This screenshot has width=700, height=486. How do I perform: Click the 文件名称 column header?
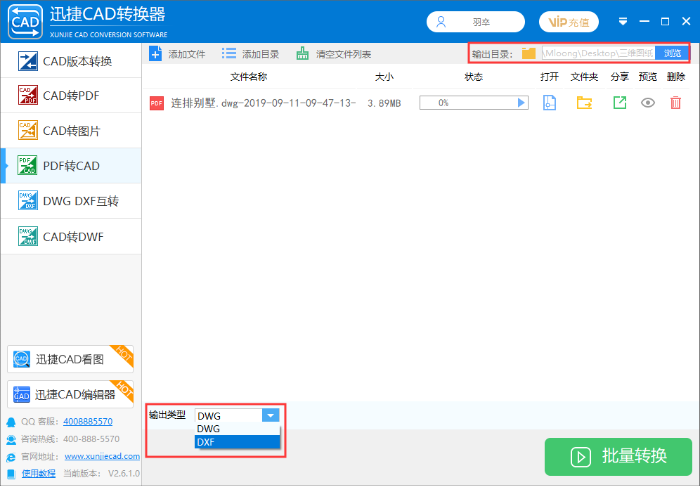(249, 77)
